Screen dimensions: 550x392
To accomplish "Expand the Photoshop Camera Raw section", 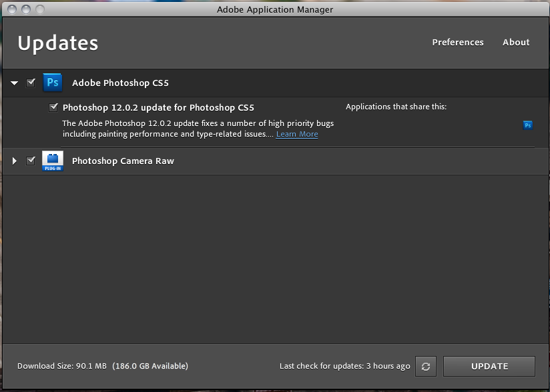I will [x=15, y=161].
